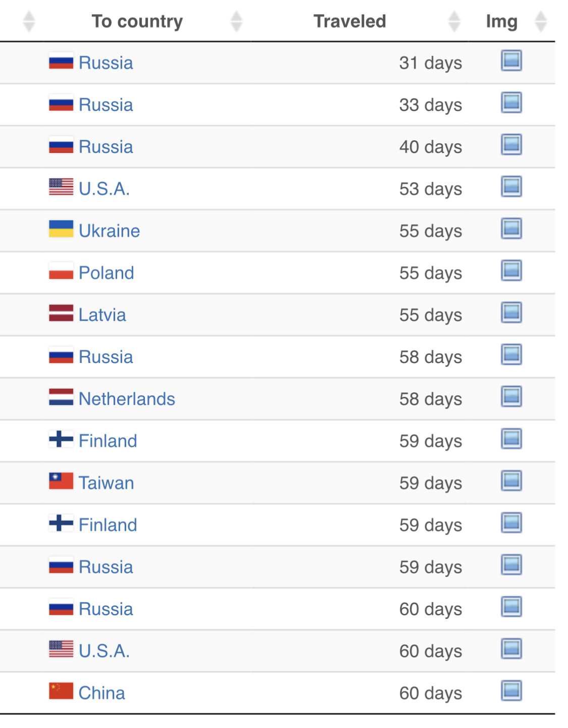The image size is (568, 728).
Task: Open image icon for 53 days U.S.A. row
Action: 511,186
